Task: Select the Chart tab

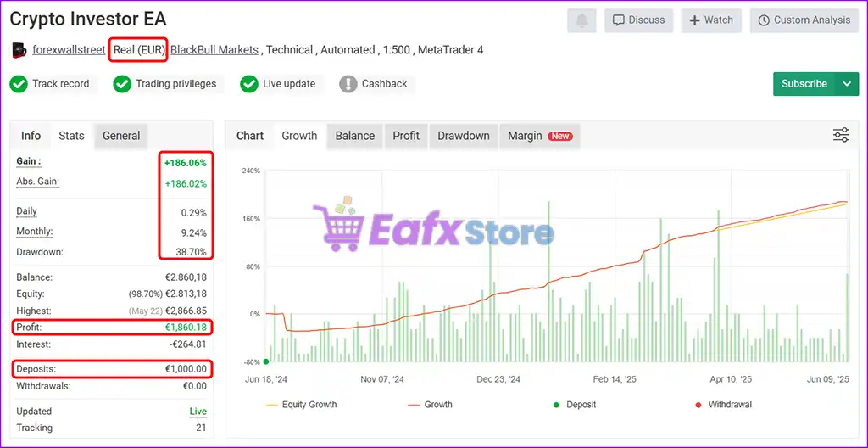Action: click(250, 136)
